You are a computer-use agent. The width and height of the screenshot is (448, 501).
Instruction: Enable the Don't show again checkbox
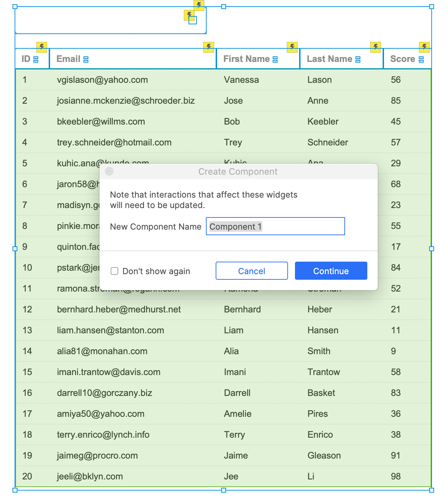pyautogui.click(x=114, y=271)
